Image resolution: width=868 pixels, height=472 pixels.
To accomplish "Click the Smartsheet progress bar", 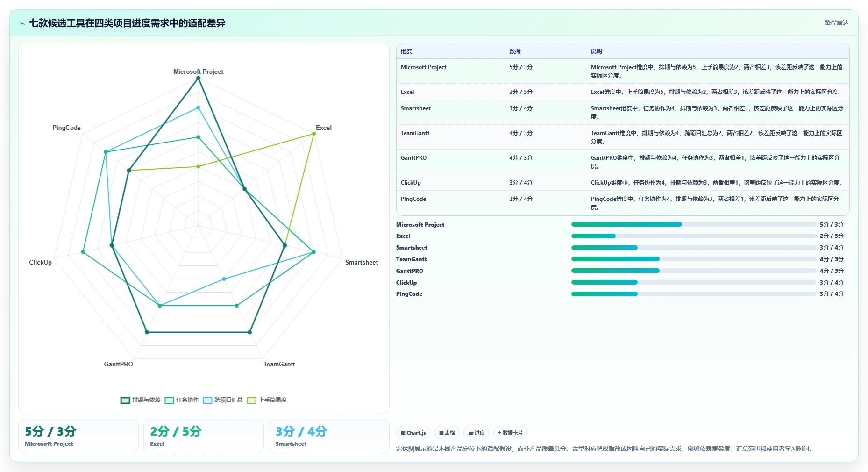I will 693,248.
